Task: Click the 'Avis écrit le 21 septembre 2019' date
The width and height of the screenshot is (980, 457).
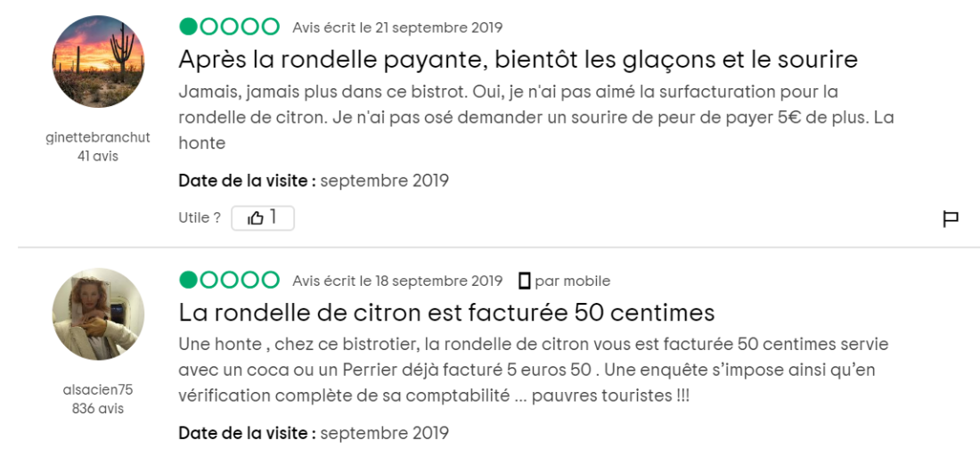Action: [397, 28]
